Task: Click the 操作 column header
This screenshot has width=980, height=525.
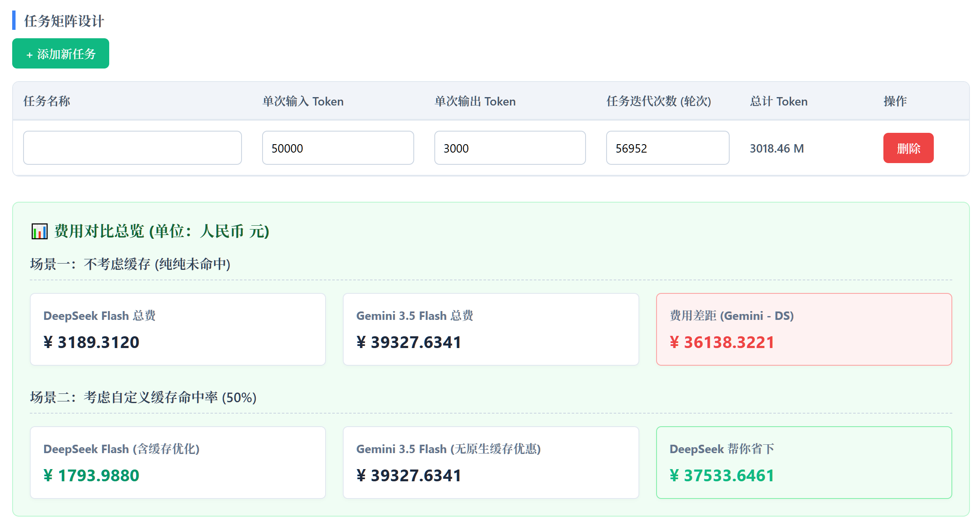Action: pyautogui.click(x=895, y=101)
